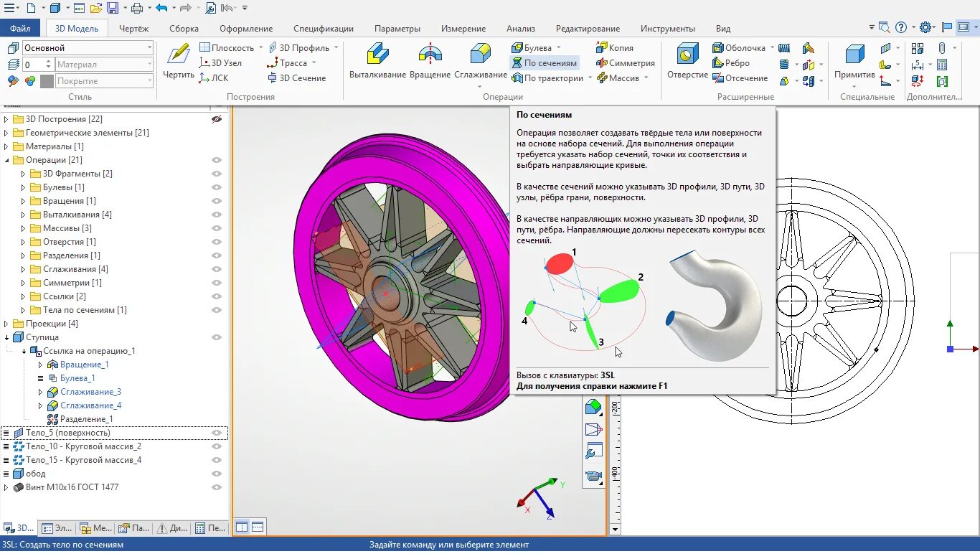The image size is (980, 554).
Task: Click the settings gear icon in title area
Action: coord(925,27)
